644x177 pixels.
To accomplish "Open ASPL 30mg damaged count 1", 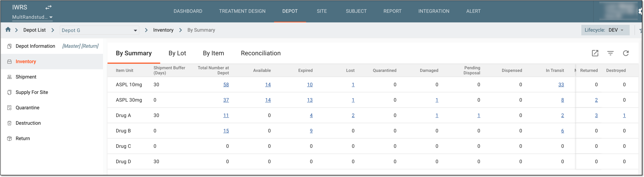I will pyautogui.click(x=437, y=100).
